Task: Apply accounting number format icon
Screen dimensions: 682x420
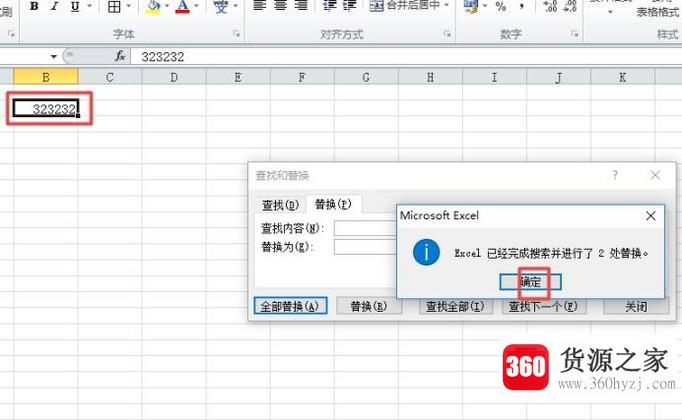Action: point(471,6)
